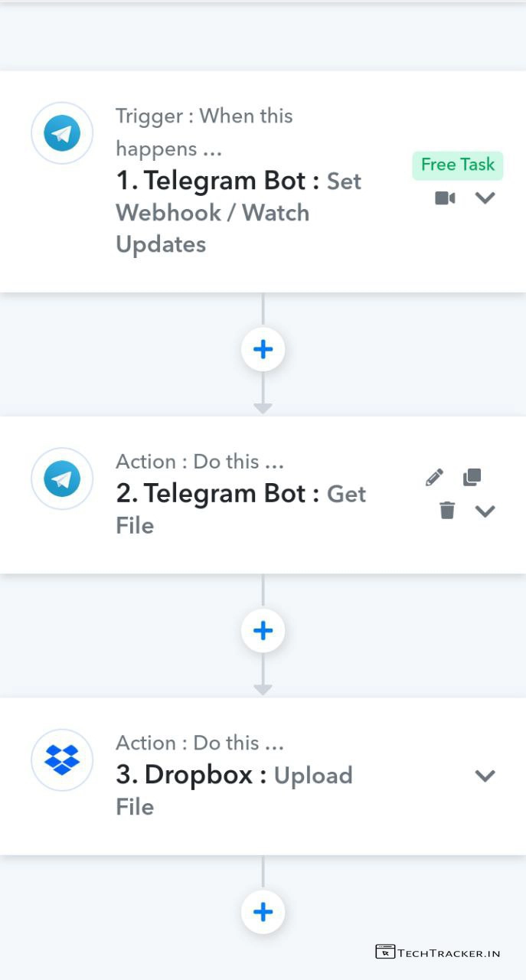Add a step after Get File action
Viewport: 526px width, 980px height.
pos(263,630)
